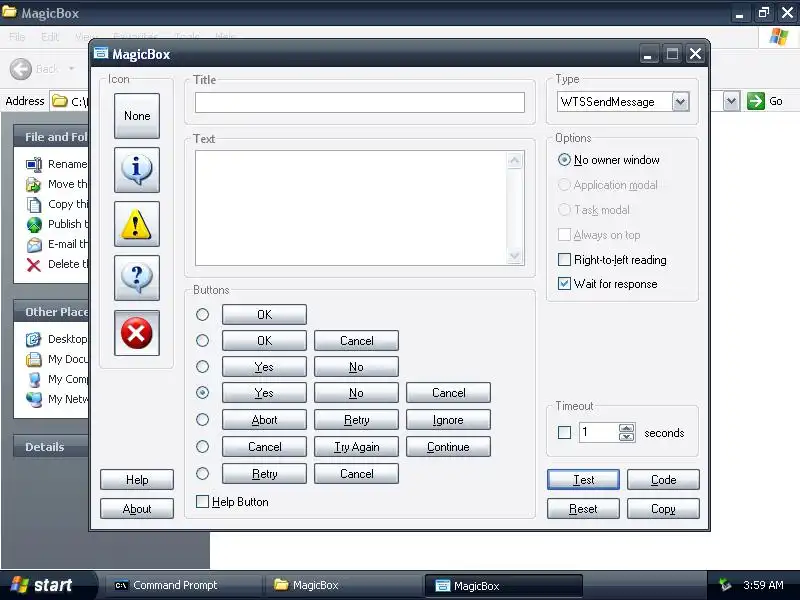Click Text area scrollbar up arrow
The image size is (800, 600).
515,161
